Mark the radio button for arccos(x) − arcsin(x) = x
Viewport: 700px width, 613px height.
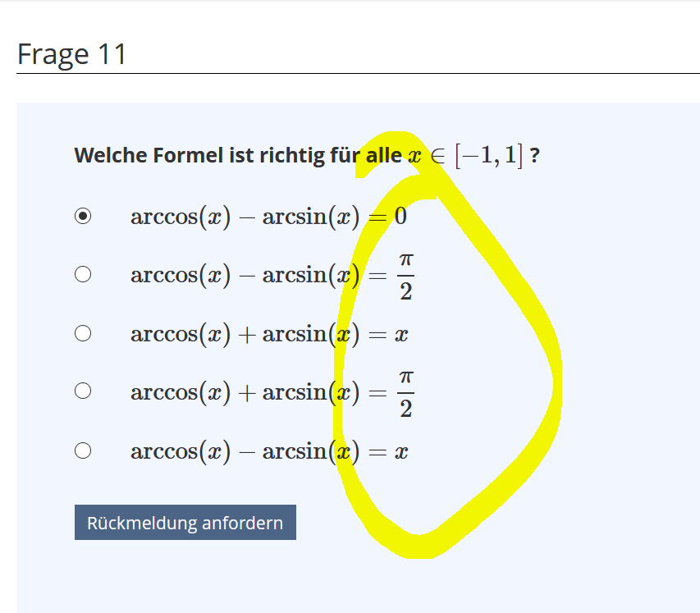[82, 451]
